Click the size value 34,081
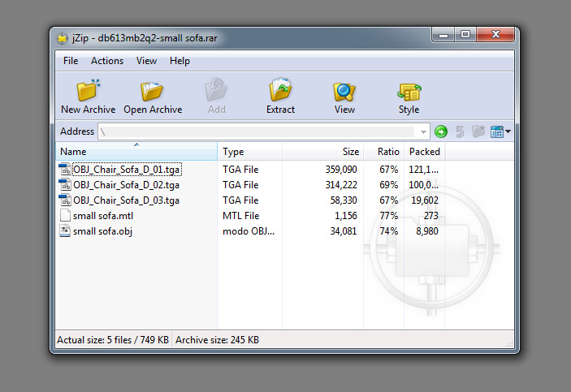Screen dimensions: 571x392 344,231
